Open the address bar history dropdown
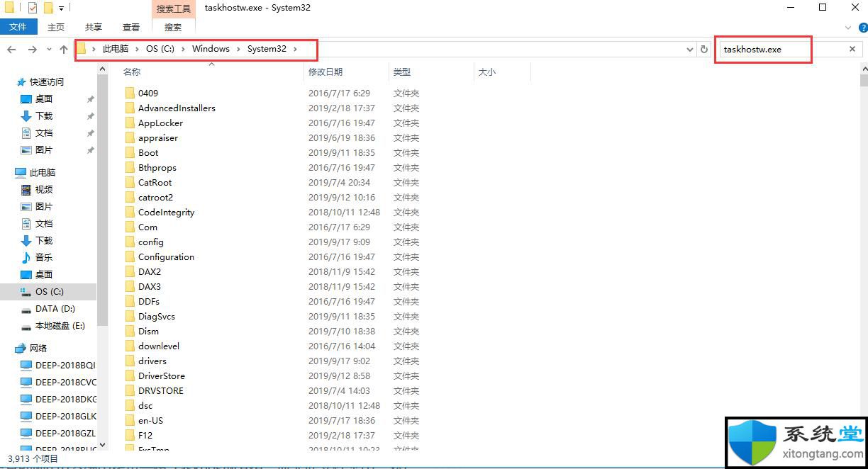The height and width of the screenshot is (469, 868). coord(690,50)
